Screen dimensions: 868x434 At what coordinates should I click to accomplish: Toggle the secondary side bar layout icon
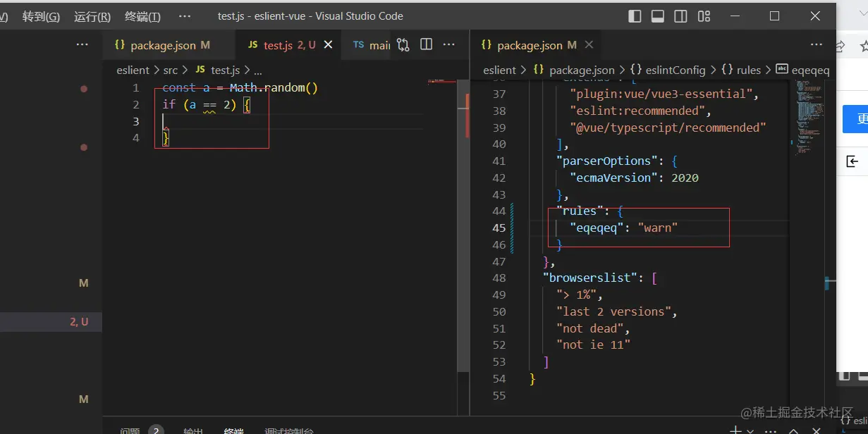[x=680, y=16]
